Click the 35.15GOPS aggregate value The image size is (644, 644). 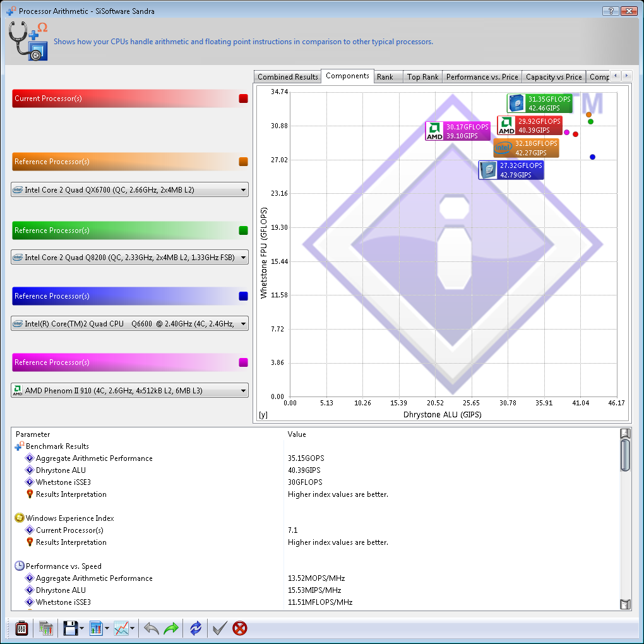306,458
